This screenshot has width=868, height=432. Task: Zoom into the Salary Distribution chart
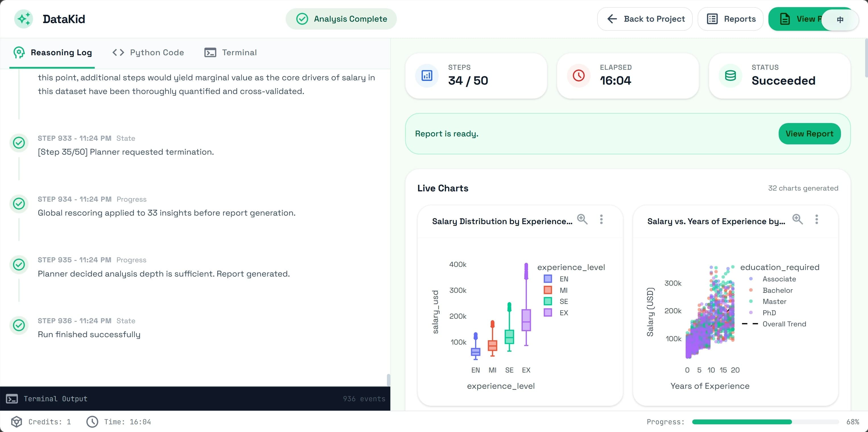pyautogui.click(x=583, y=219)
